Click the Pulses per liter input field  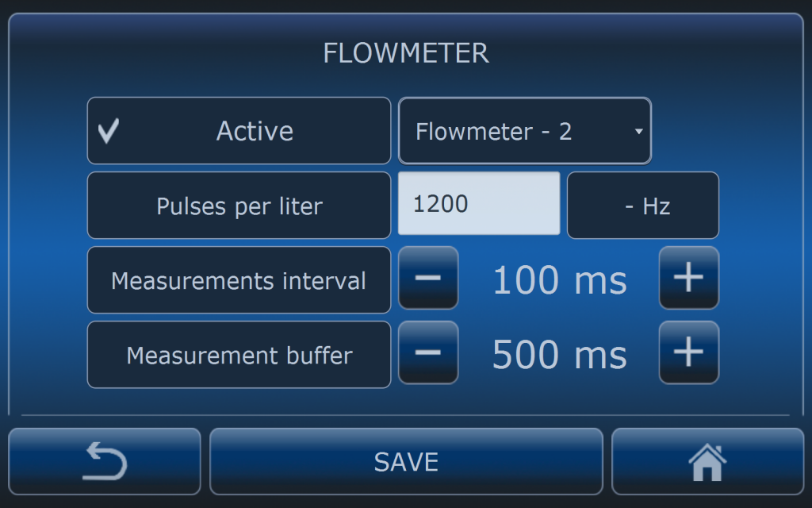pos(479,204)
